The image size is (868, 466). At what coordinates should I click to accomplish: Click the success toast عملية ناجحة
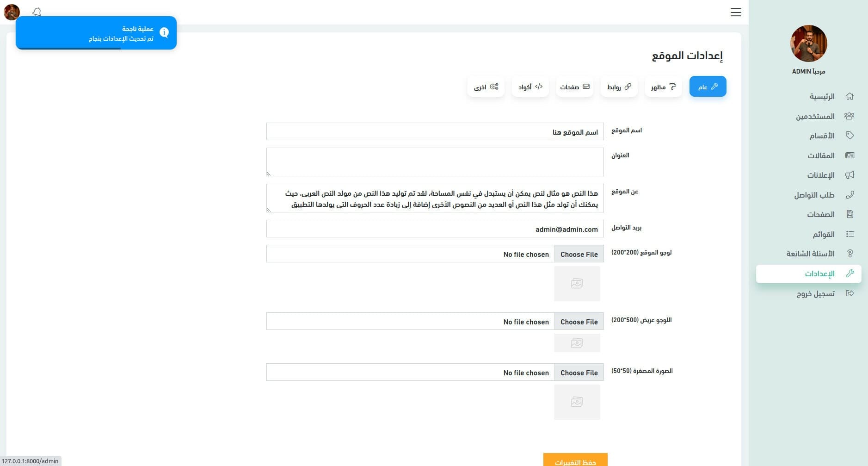point(96,33)
